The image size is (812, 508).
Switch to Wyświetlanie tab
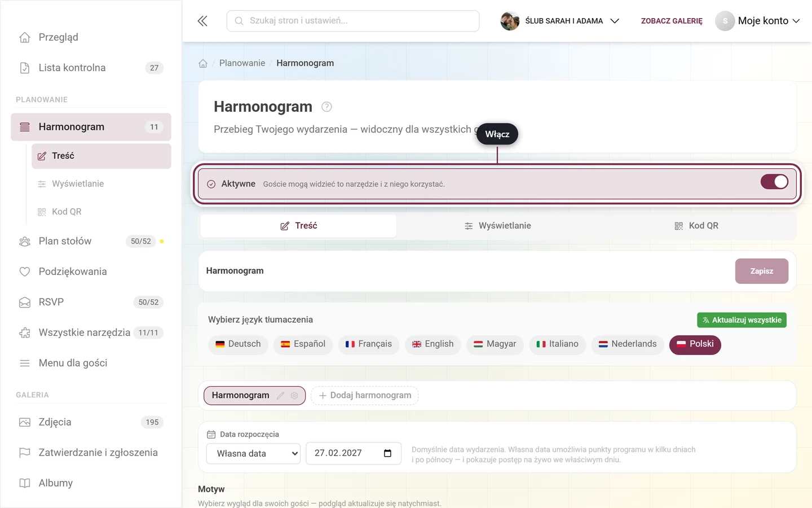[497, 226]
